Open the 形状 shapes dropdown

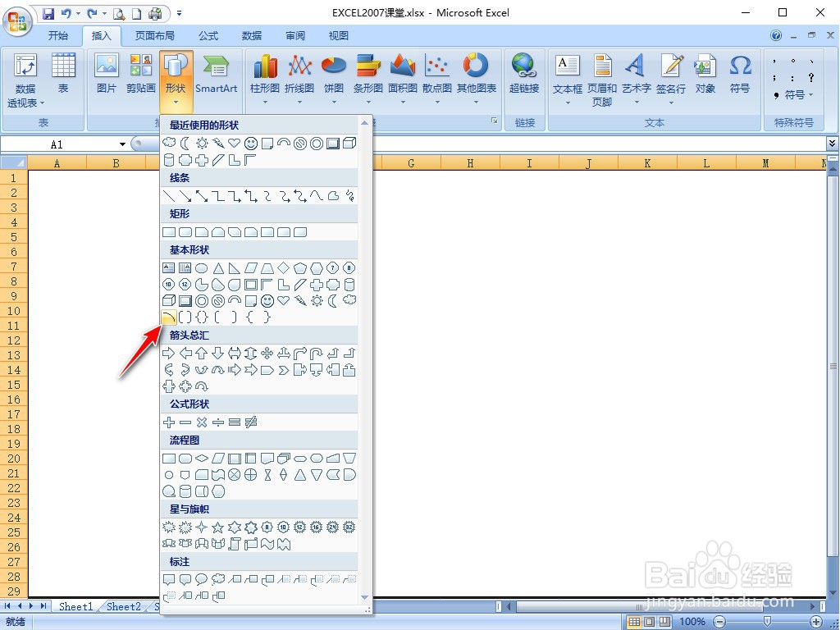point(176,80)
